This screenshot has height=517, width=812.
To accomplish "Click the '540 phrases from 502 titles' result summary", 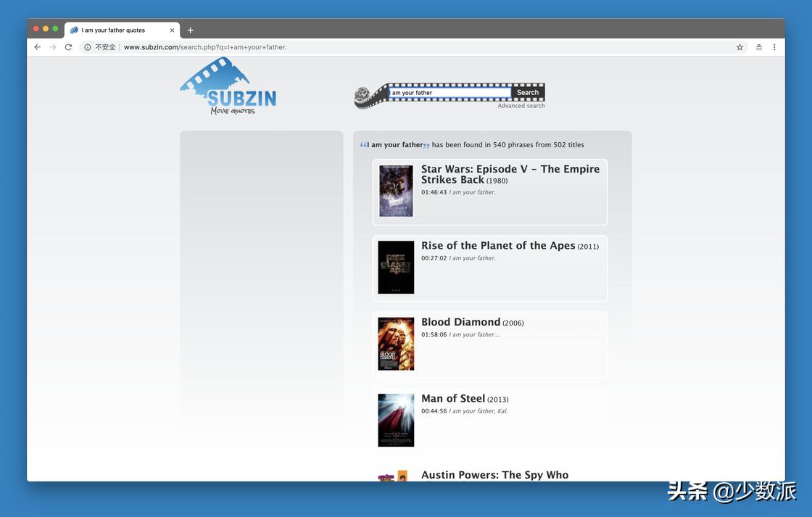I will point(539,145).
